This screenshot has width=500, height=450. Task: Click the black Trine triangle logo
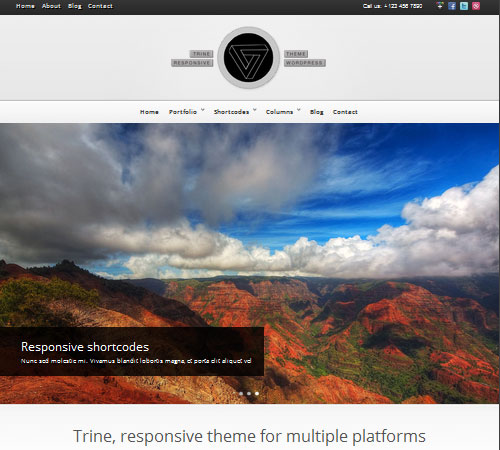[x=248, y=57]
